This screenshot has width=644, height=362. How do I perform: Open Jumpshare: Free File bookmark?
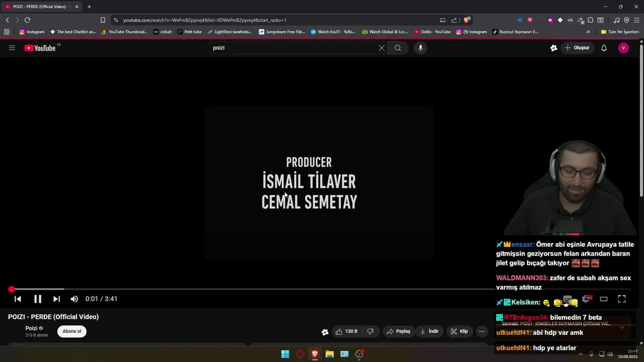tap(282, 32)
